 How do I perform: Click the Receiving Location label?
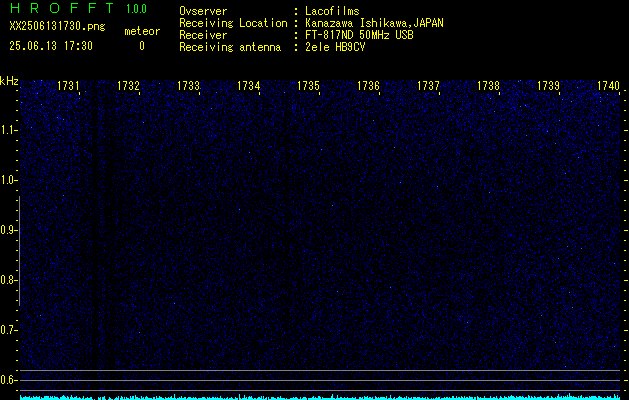pos(233,23)
